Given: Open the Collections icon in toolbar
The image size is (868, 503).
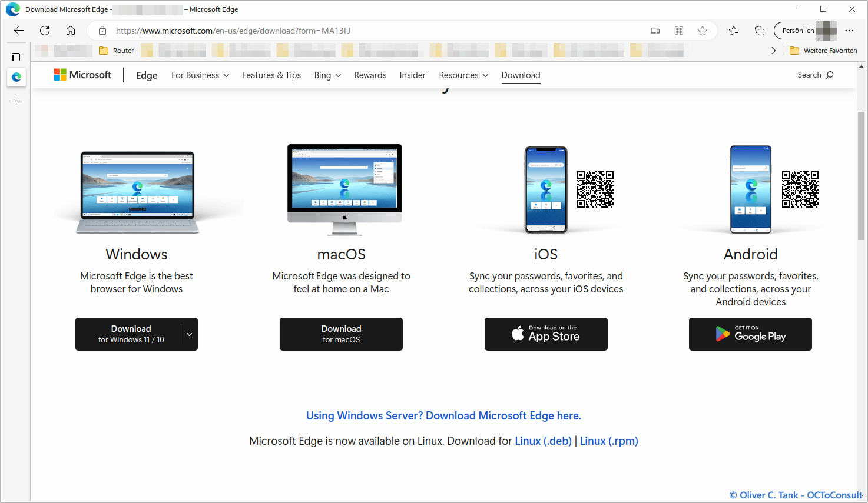Looking at the screenshot, I should coord(760,31).
